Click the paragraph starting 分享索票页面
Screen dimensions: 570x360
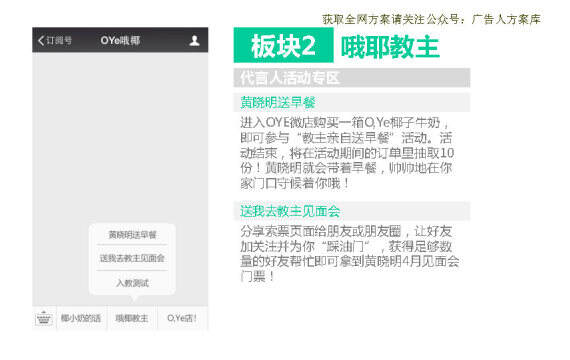pos(349,254)
